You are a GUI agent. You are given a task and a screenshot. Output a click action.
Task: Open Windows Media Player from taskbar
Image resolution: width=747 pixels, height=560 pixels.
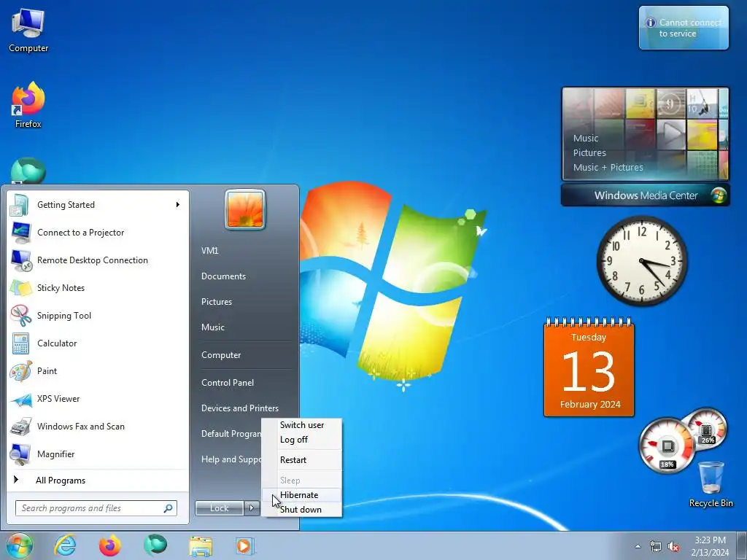245,545
